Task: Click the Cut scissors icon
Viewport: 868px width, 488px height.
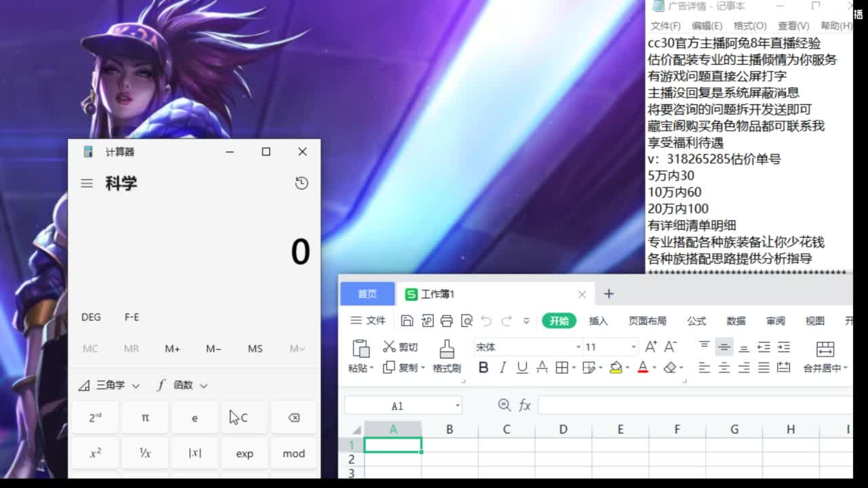Action: (389, 347)
